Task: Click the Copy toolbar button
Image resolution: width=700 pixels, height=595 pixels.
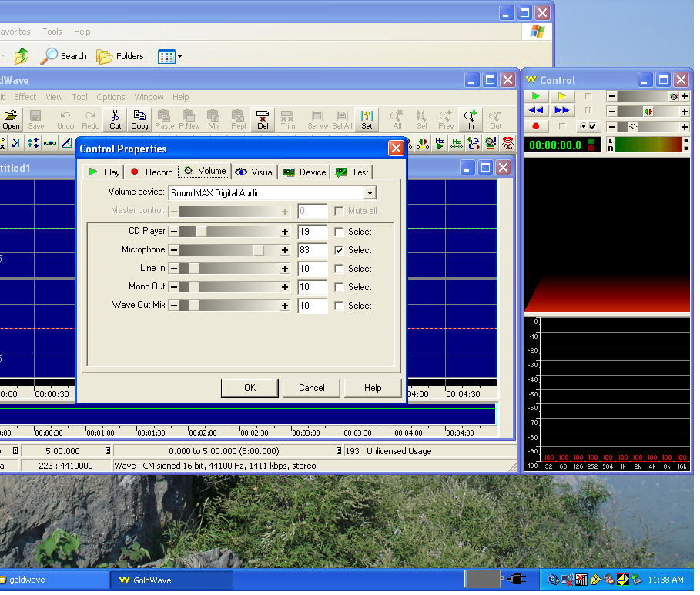Action: 139,119
